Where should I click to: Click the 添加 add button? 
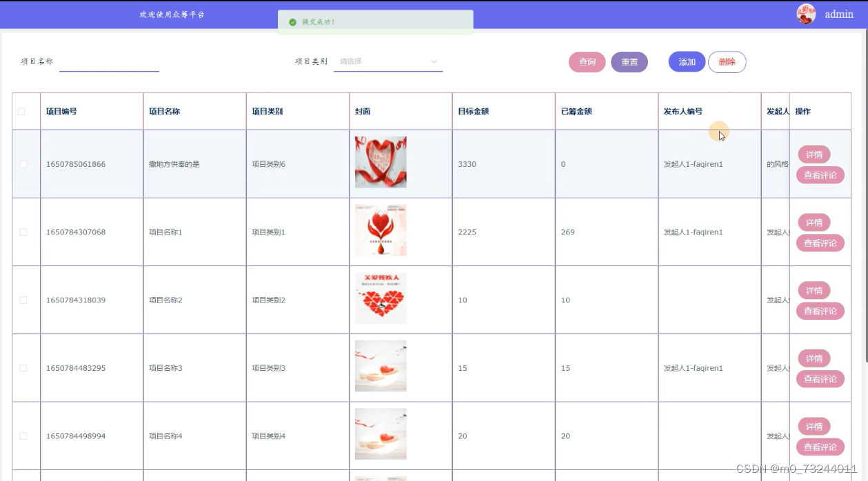coord(687,62)
